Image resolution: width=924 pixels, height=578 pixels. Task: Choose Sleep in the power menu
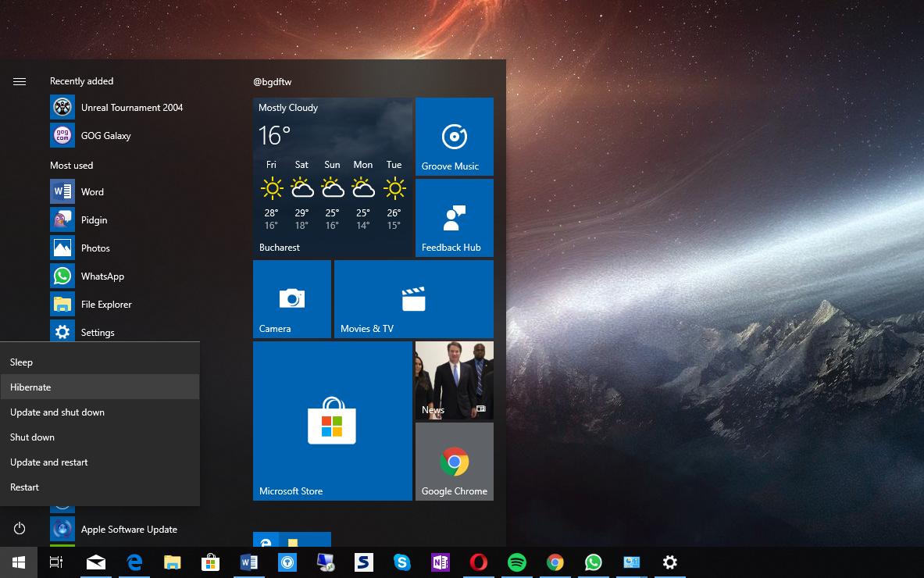click(x=99, y=362)
